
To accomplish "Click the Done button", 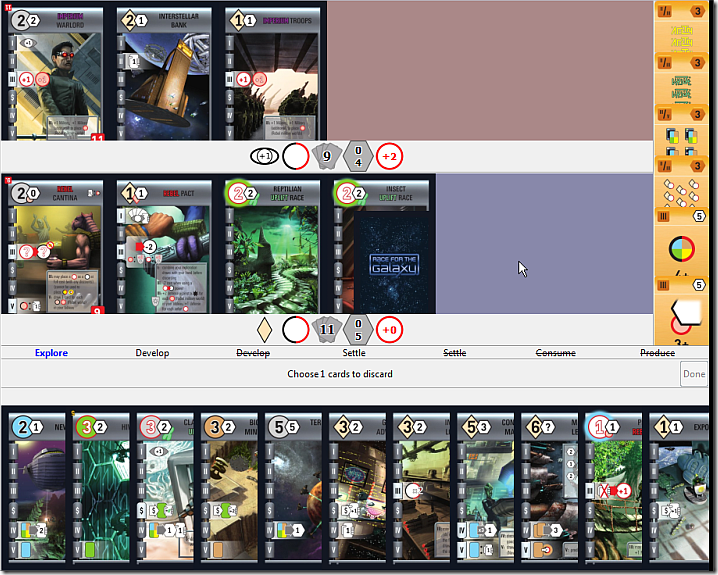I will click(694, 374).
